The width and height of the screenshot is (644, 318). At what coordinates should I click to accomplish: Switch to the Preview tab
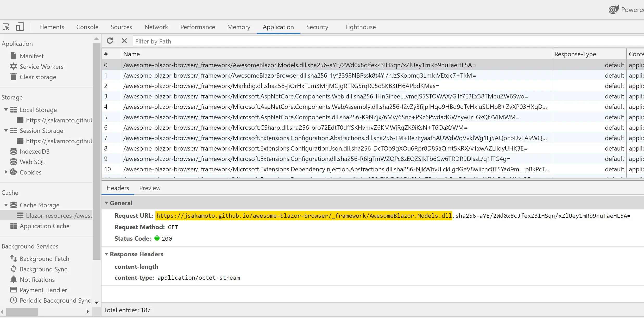[150, 188]
